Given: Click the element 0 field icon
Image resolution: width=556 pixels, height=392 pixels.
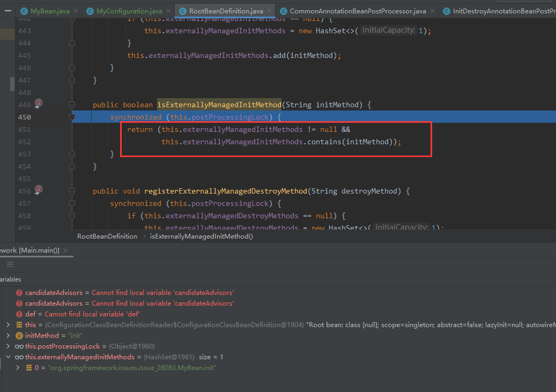Looking at the screenshot, I should click(x=29, y=368).
